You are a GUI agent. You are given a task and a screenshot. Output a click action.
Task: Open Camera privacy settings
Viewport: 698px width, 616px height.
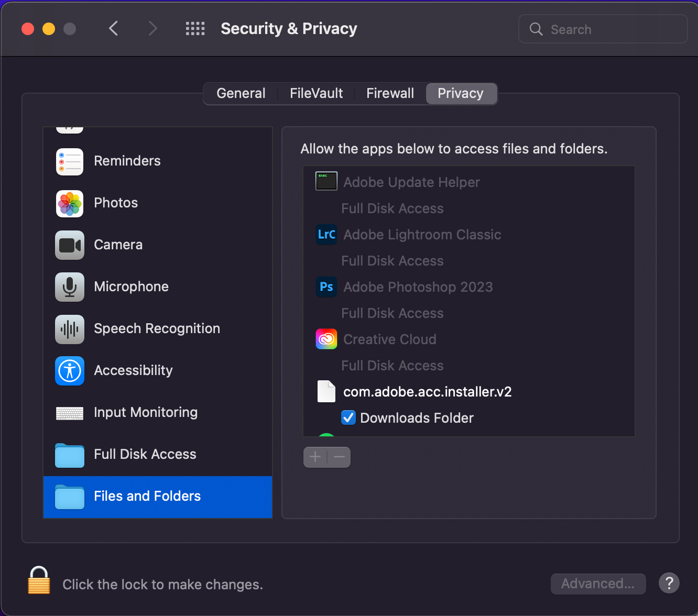coord(69,245)
